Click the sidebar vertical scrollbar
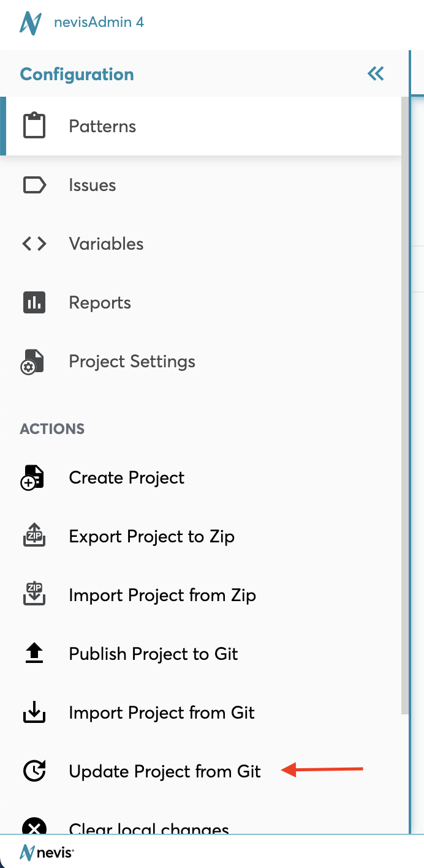 pos(405,404)
